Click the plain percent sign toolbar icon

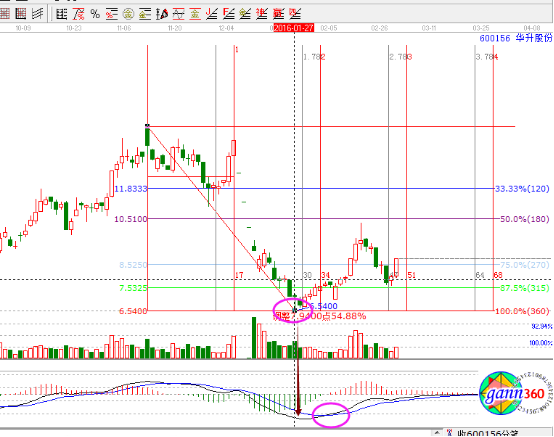95,14
